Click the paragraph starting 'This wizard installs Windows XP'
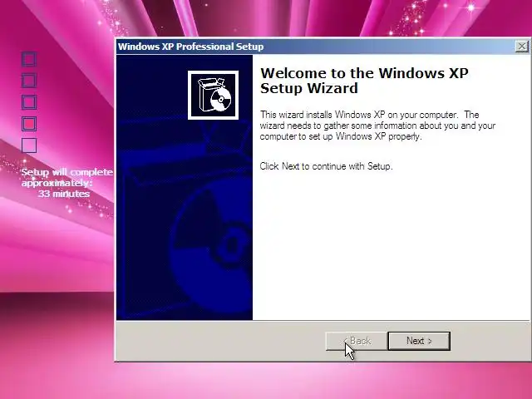The height and width of the screenshot is (399, 532). (377, 126)
